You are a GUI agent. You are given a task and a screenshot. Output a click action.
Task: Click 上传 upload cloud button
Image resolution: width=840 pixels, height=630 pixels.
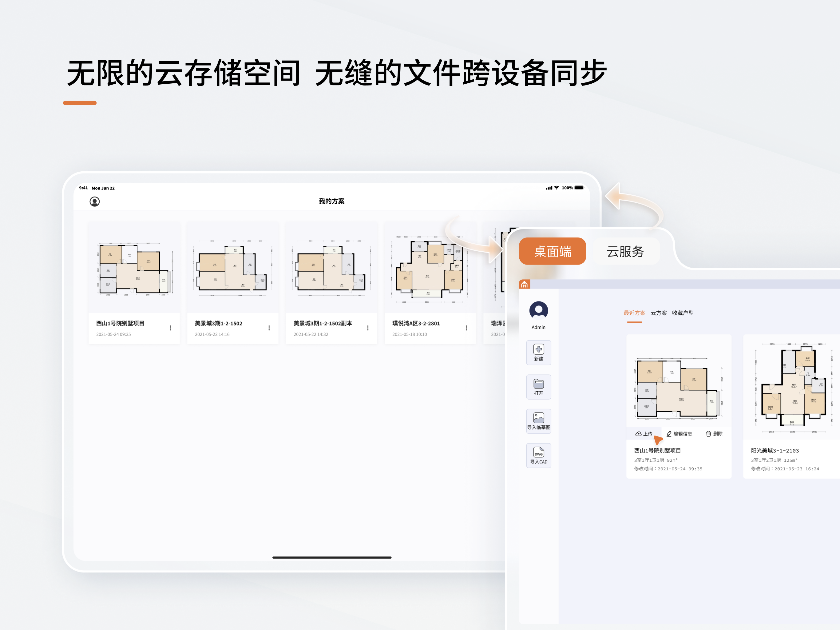(644, 433)
